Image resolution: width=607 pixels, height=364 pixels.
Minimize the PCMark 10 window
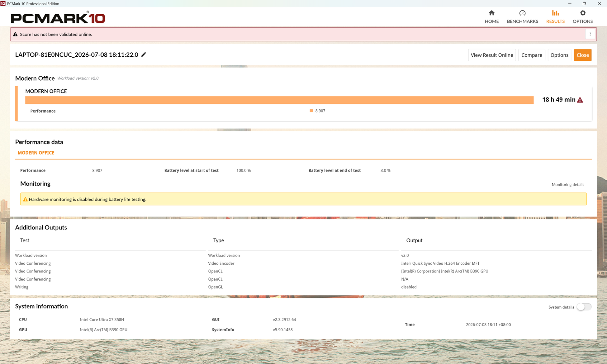(570, 3)
